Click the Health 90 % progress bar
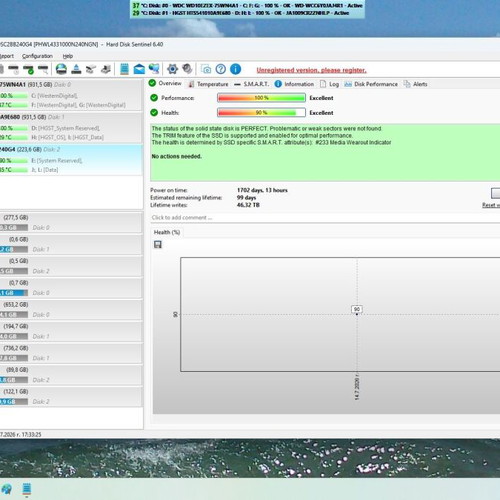500x500 pixels. tap(261, 113)
